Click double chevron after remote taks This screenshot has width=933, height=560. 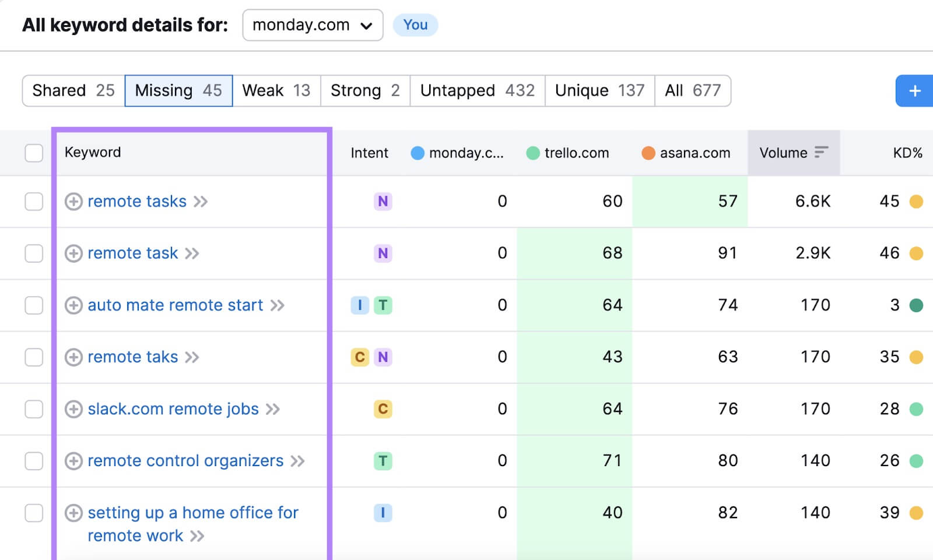(x=192, y=358)
